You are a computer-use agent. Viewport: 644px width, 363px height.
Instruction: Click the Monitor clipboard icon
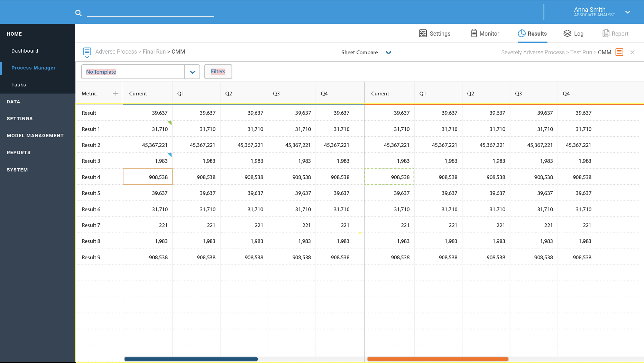(x=474, y=34)
